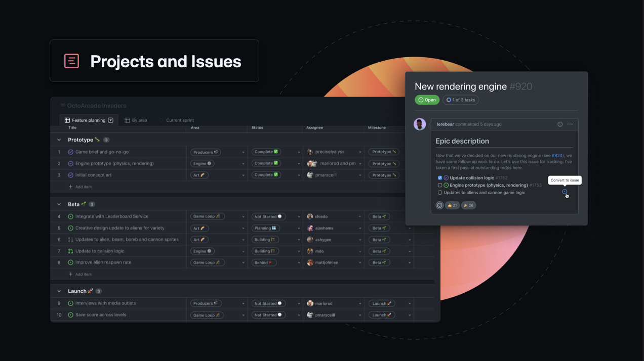644x361 pixels.
Task: Click lerebear's avatar thumbnail
Action: point(420,124)
